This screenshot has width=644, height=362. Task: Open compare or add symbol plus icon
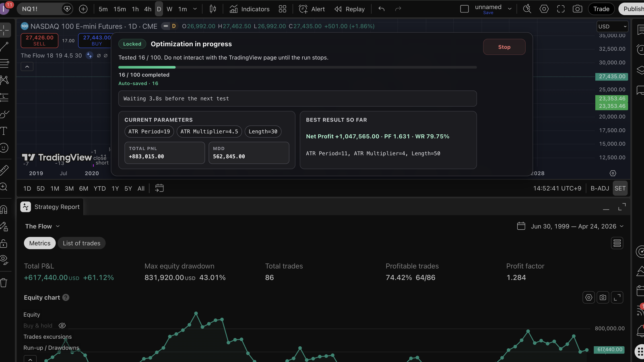pos(83,9)
